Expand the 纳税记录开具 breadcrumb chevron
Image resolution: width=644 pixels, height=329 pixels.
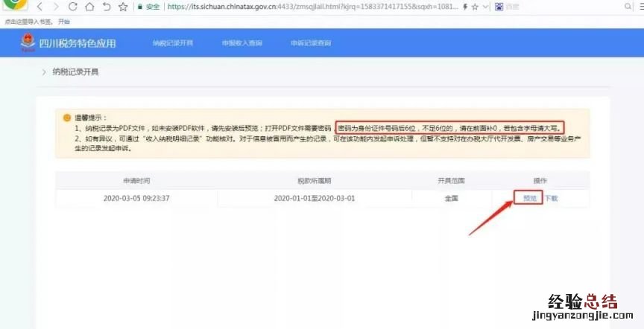[44, 72]
